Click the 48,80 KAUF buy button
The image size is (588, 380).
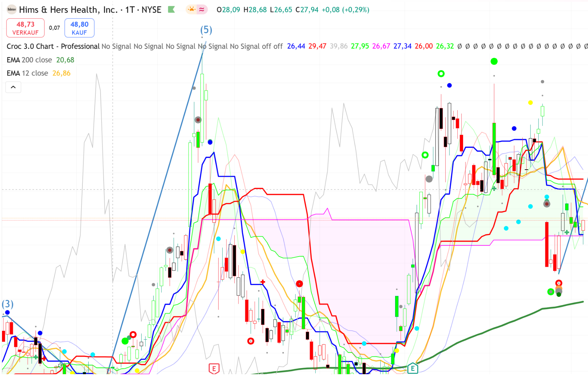point(79,28)
